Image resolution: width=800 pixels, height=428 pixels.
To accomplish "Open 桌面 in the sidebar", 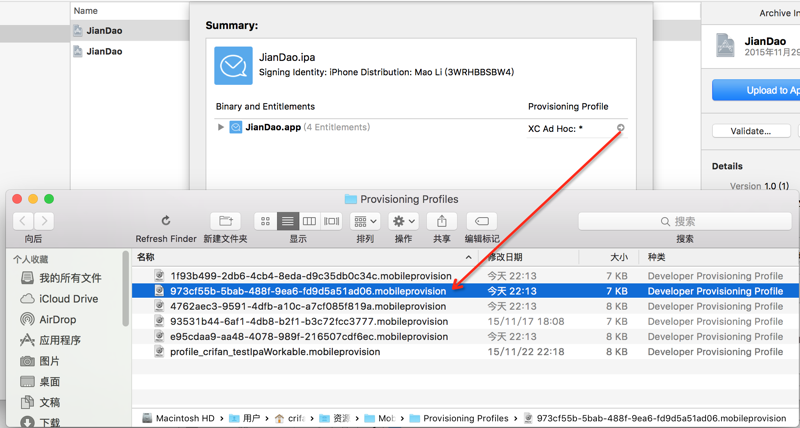I will [x=40, y=382].
